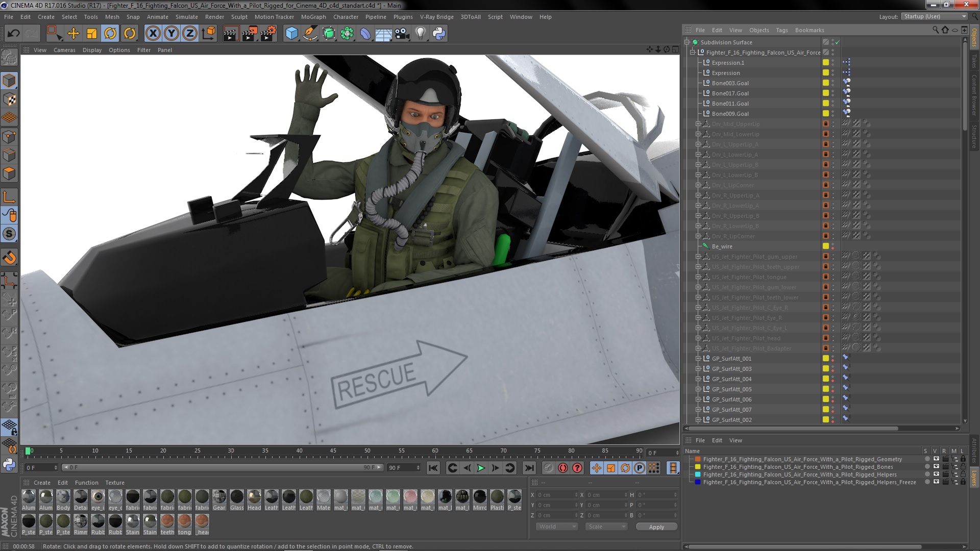Open the MoGraph menu

(313, 17)
